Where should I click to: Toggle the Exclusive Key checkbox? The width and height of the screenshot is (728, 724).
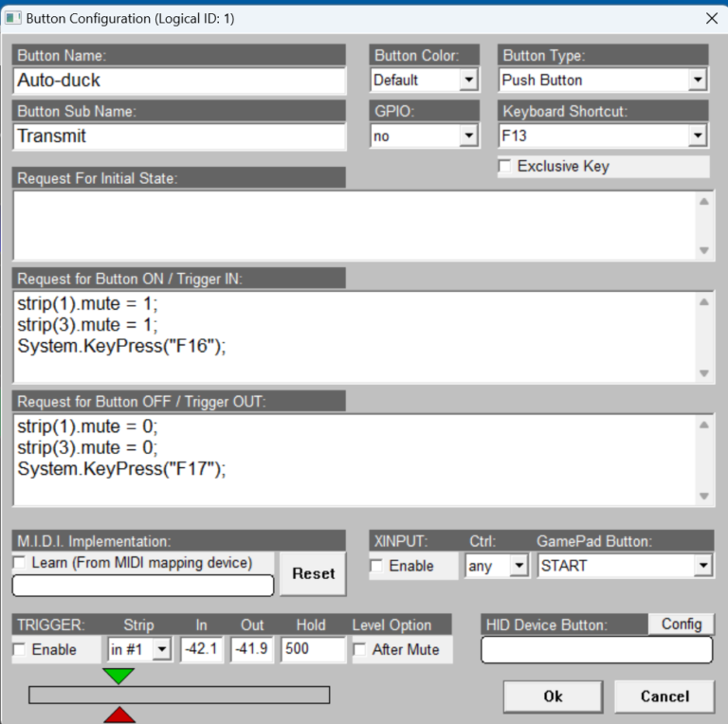pos(504,166)
